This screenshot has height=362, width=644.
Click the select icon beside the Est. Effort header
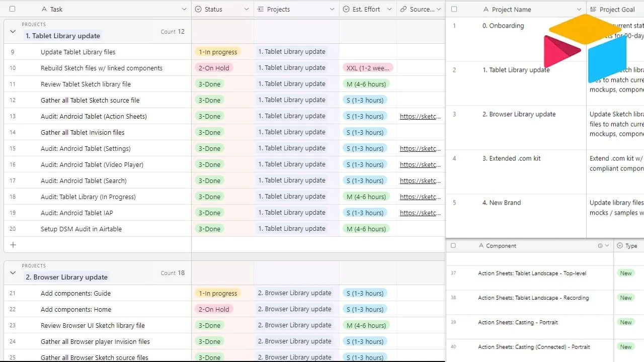pos(346,9)
